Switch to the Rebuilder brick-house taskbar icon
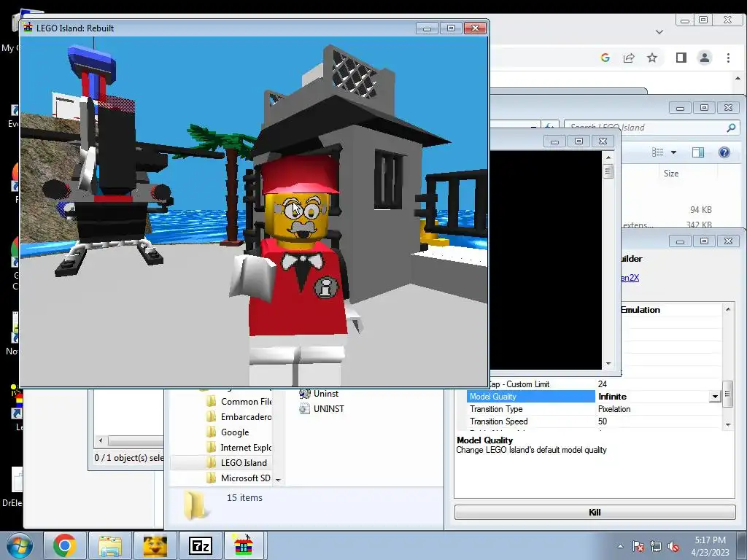The width and height of the screenshot is (747, 560). point(244,545)
